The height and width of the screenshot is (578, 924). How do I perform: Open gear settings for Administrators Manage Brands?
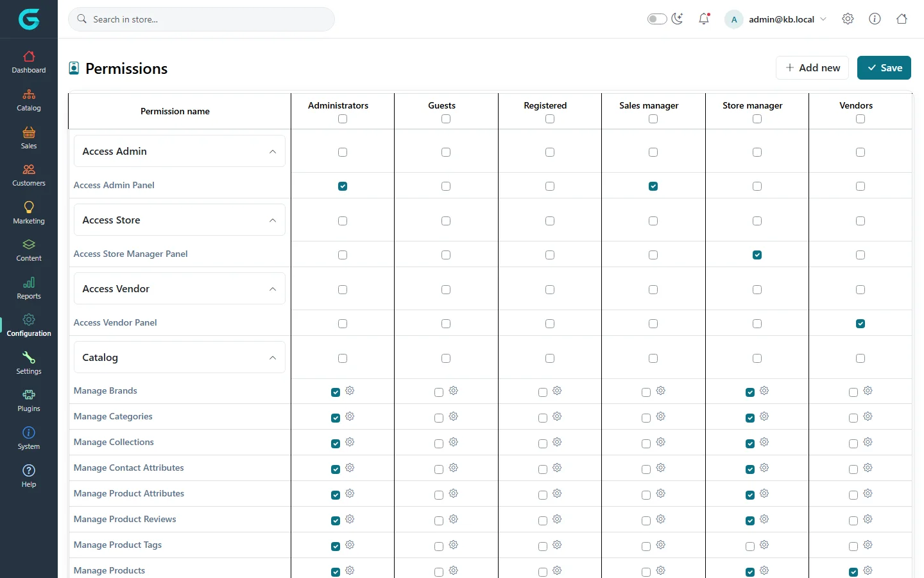tap(350, 390)
